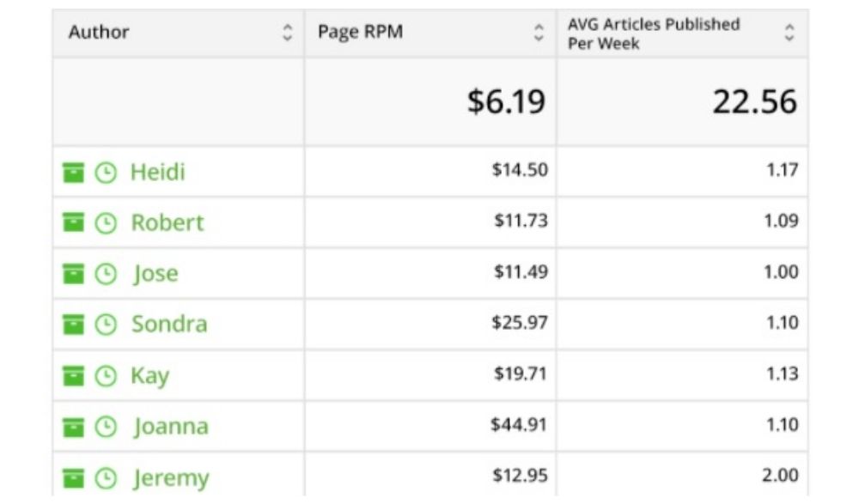Click the archive icon in Robert's row
The height and width of the screenshot is (504, 859).
tap(74, 223)
